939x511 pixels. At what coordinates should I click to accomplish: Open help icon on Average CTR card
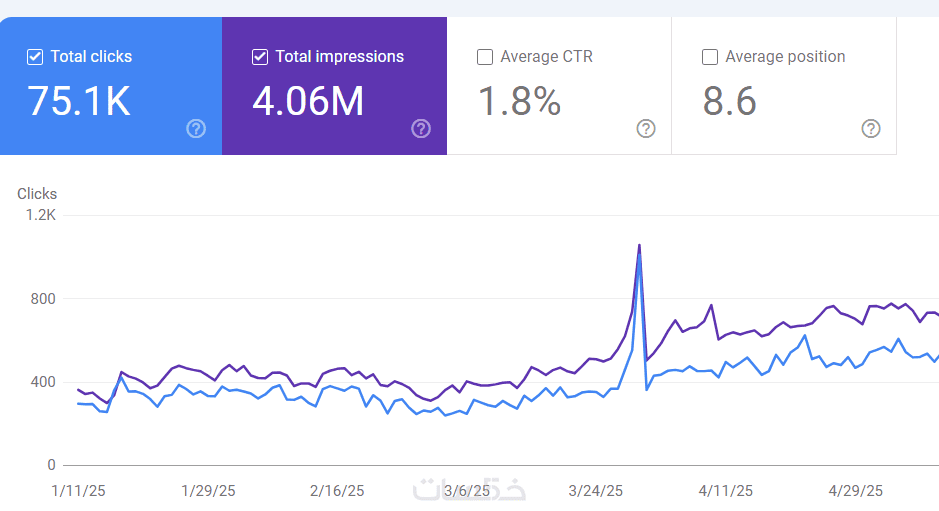pyautogui.click(x=646, y=128)
